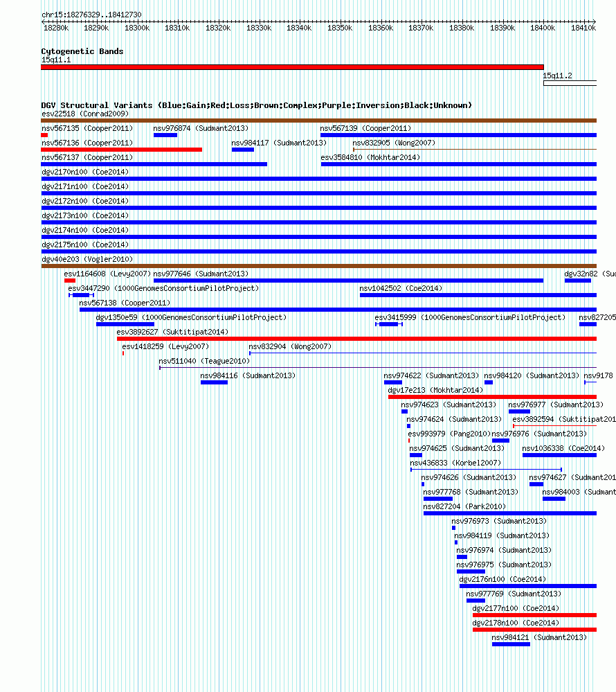Click nsv567139 (Cooper2011) variant label
This screenshot has width=616, height=692.
(x=365, y=128)
